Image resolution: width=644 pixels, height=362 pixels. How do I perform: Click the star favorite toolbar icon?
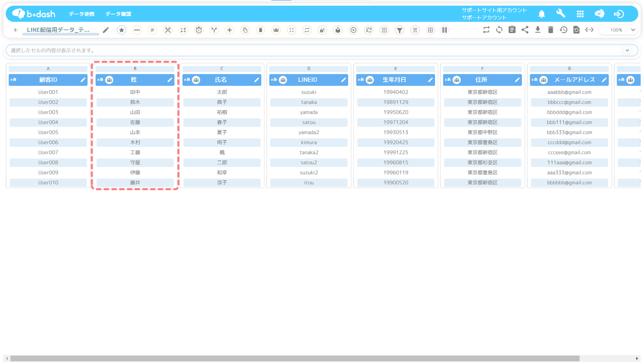121,30
